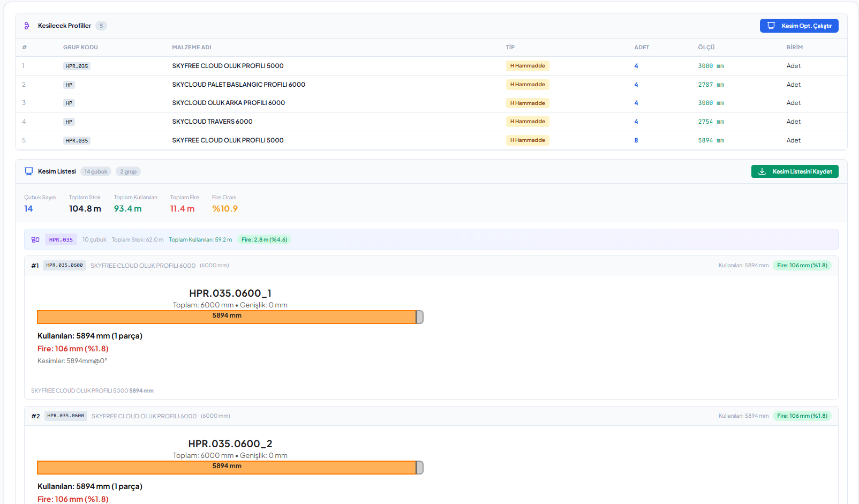Screen dimensions: 859x504
Task: Click the "Fire: 2.8 m (%4.6)" badge
Action: pyautogui.click(x=265, y=239)
